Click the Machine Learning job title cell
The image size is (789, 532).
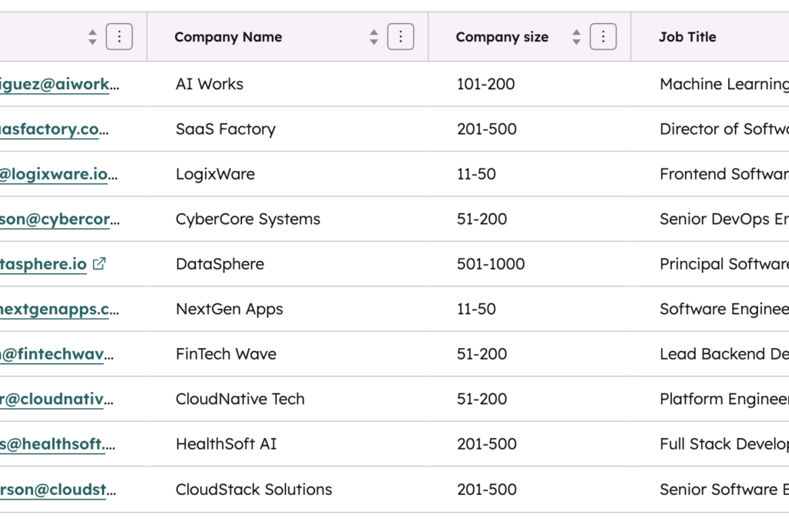(723, 84)
